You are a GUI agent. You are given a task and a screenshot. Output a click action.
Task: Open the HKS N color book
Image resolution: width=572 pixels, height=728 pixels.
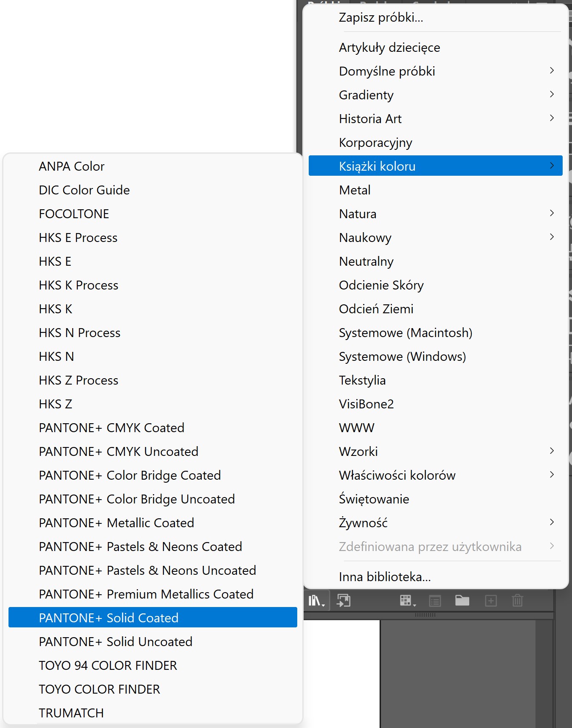coord(153,357)
